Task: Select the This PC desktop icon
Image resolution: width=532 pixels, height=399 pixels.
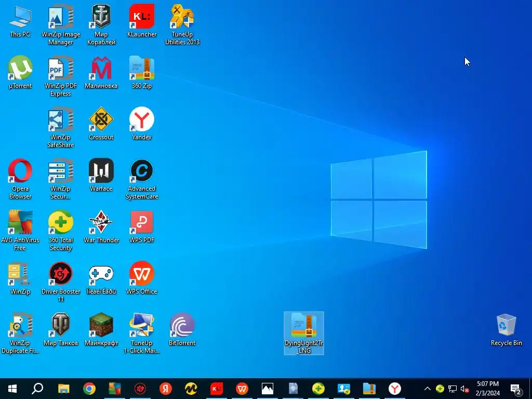Action: click(20, 21)
